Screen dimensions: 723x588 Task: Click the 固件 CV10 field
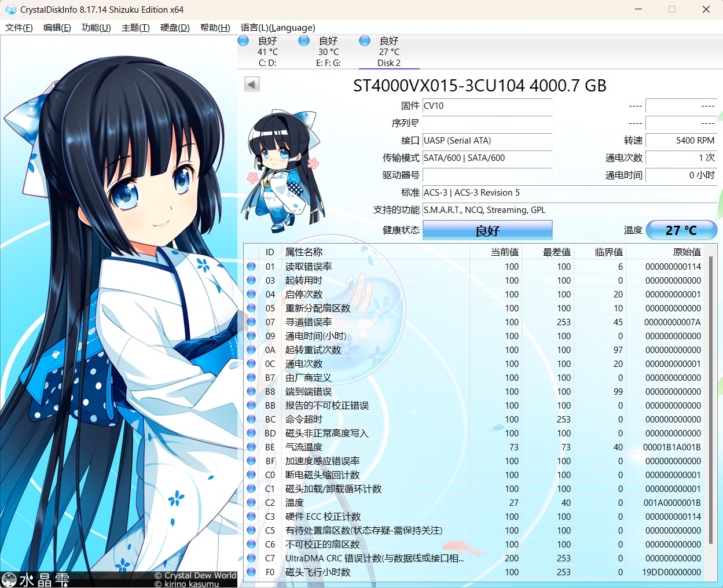pos(487,106)
